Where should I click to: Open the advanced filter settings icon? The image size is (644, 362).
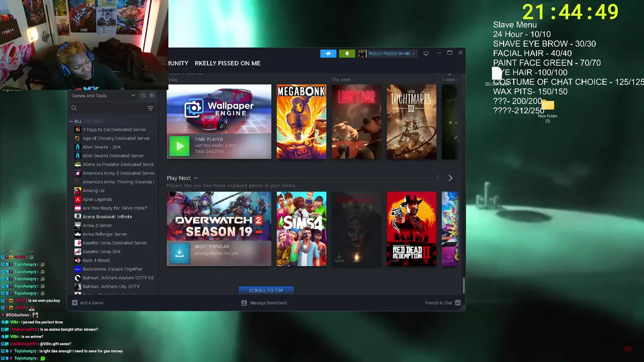(150, 108)
